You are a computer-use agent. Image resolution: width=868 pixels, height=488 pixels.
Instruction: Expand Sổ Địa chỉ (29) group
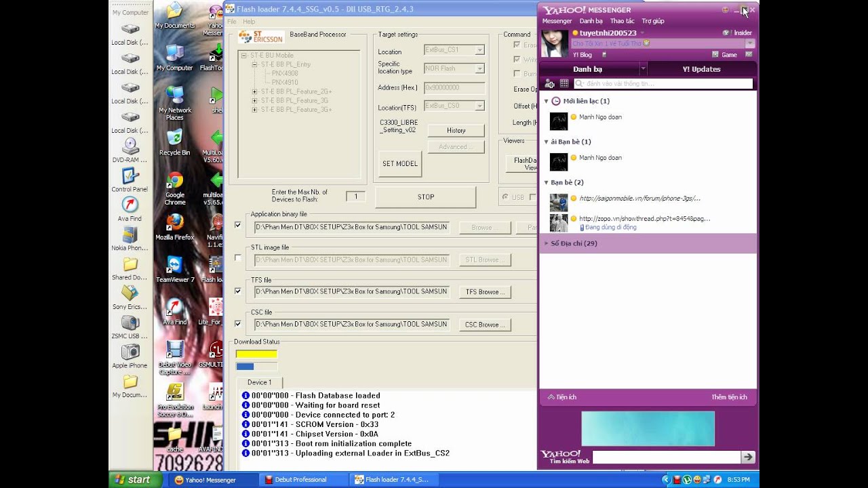(x=547, y=243)
